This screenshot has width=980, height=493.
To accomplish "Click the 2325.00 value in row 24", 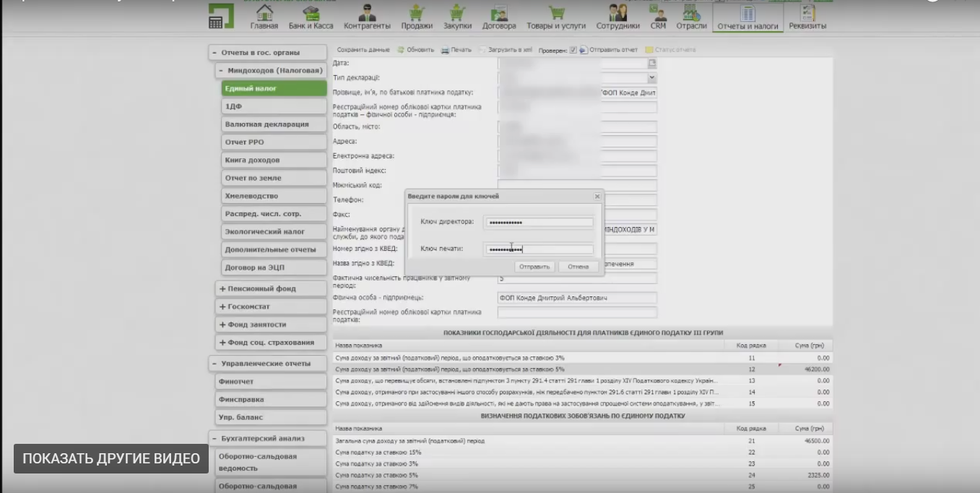I will [820, 476].
